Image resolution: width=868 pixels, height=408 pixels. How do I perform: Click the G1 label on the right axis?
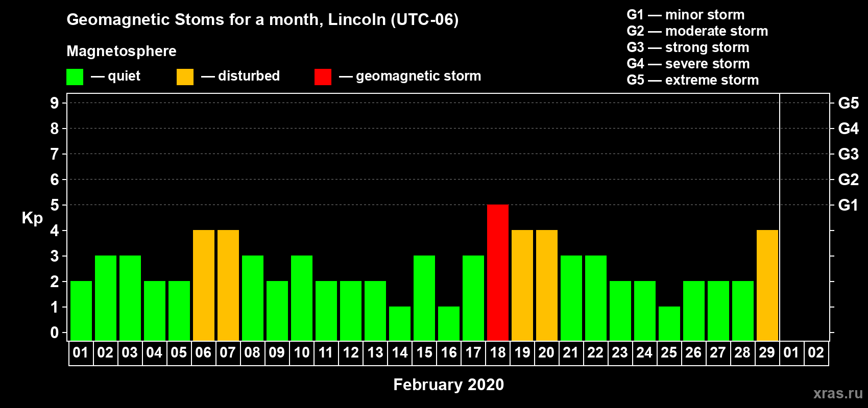[848, 205]
